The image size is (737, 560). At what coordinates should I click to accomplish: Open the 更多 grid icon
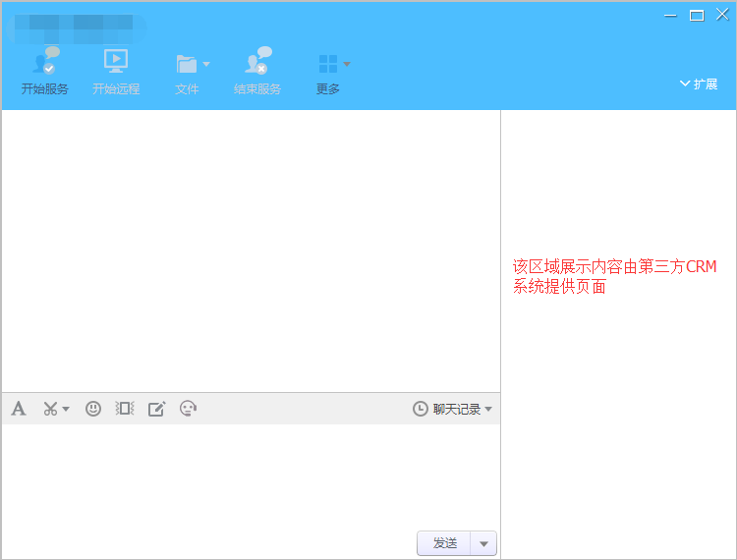point(327,64)
